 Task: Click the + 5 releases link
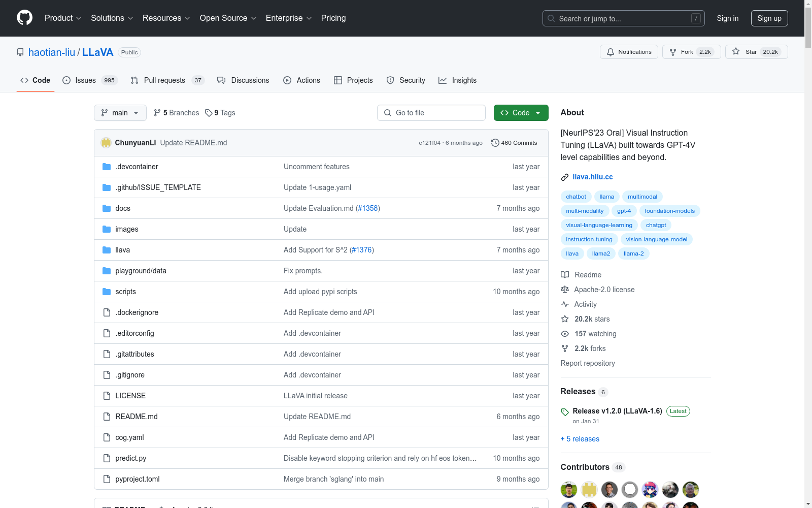[580, 439]
